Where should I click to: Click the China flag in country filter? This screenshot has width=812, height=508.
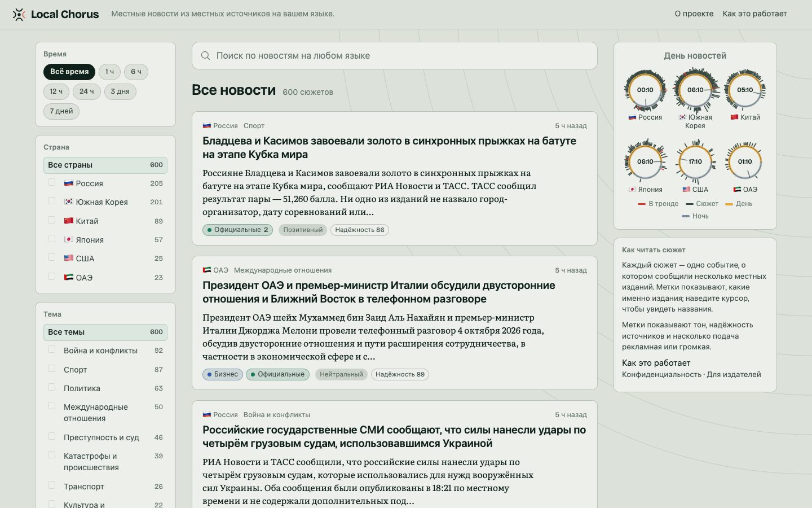tap(69, 221)
